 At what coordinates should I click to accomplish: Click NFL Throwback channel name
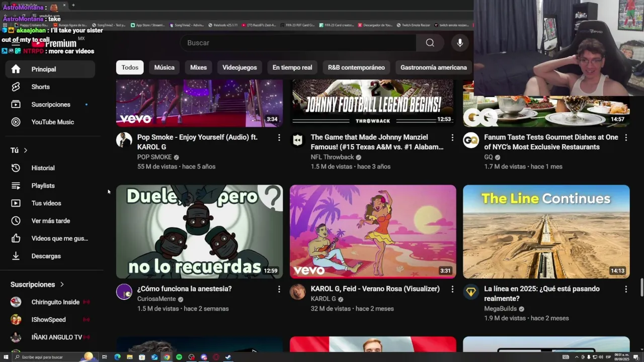coord(333,157)
